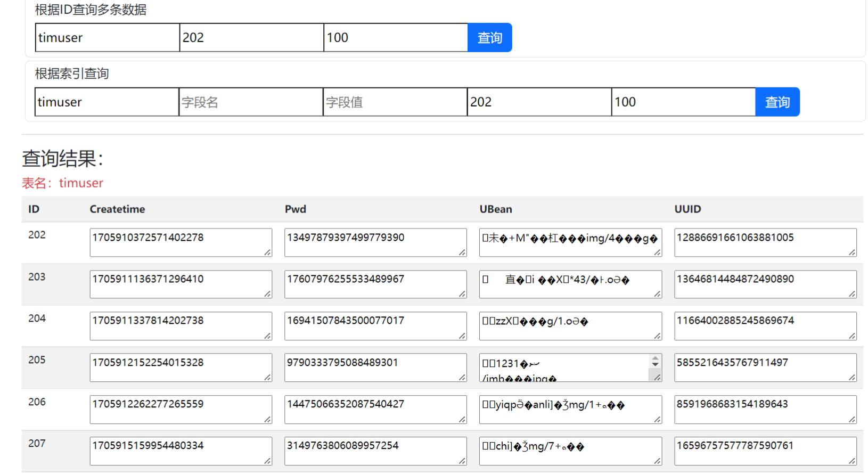The height and width of the screenshot is (474, 868).
Task: Click the UUID textarea of row 207
Action: tap(765, 451)
